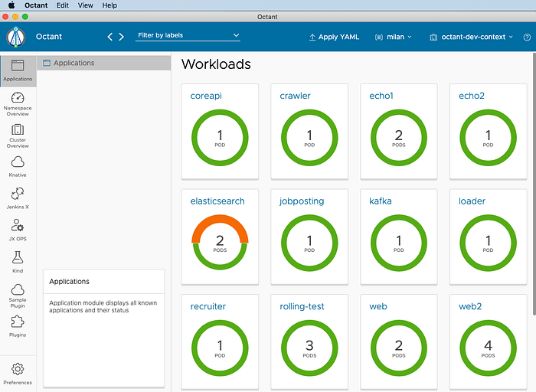Image resolution: width=536 pixels, height=392 pixels.
Task: Click the Application module description text
Action: click(x=103, y=306)
